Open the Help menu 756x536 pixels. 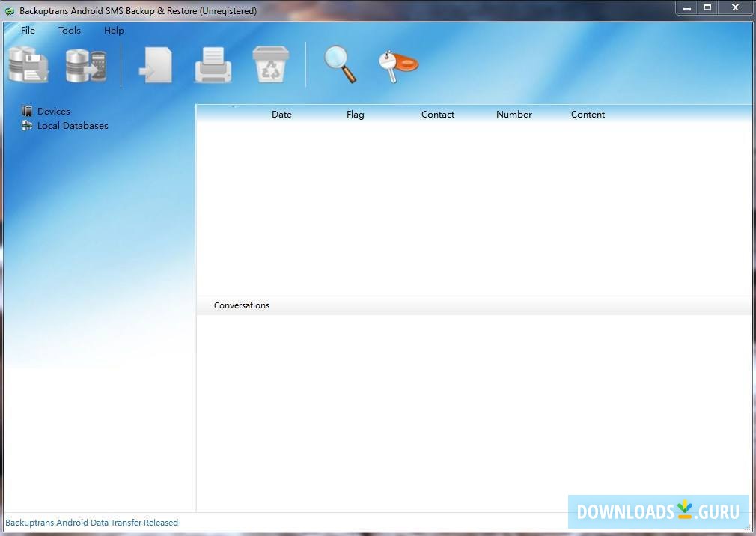[114, 31]
